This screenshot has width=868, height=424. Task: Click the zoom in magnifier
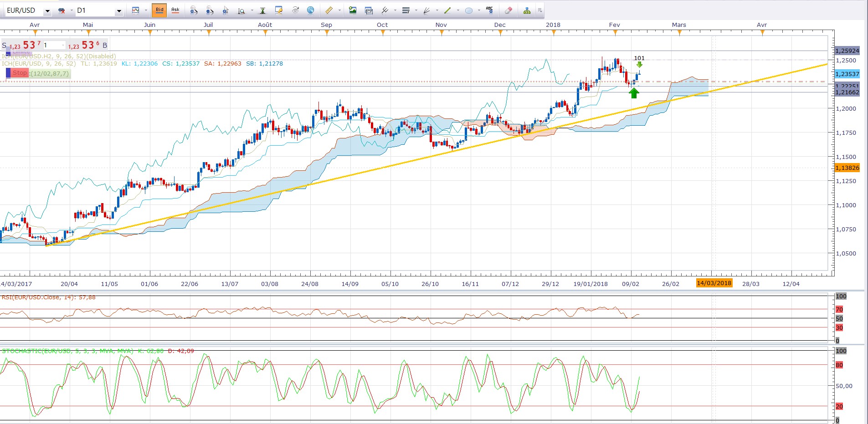[x=194, y=10]
